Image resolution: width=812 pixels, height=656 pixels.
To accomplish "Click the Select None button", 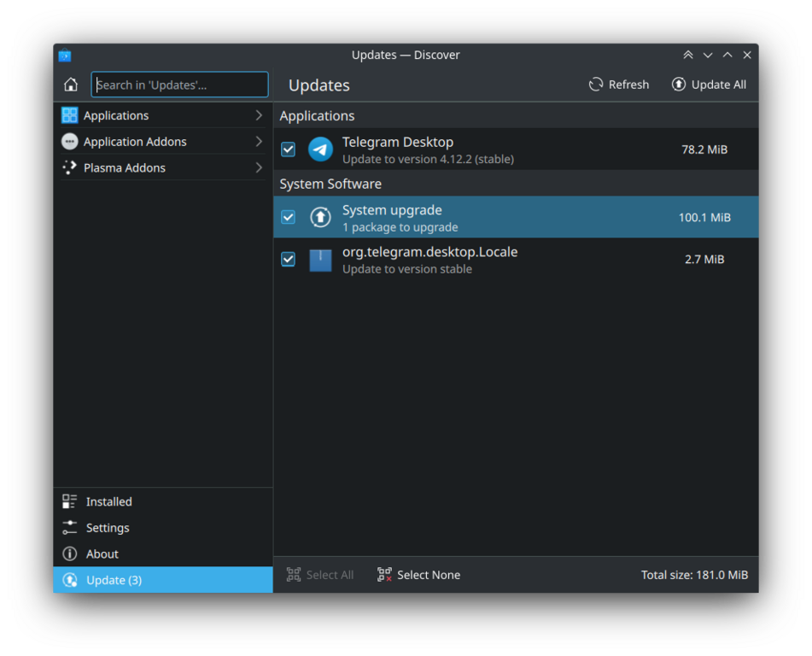I will 419,575.
